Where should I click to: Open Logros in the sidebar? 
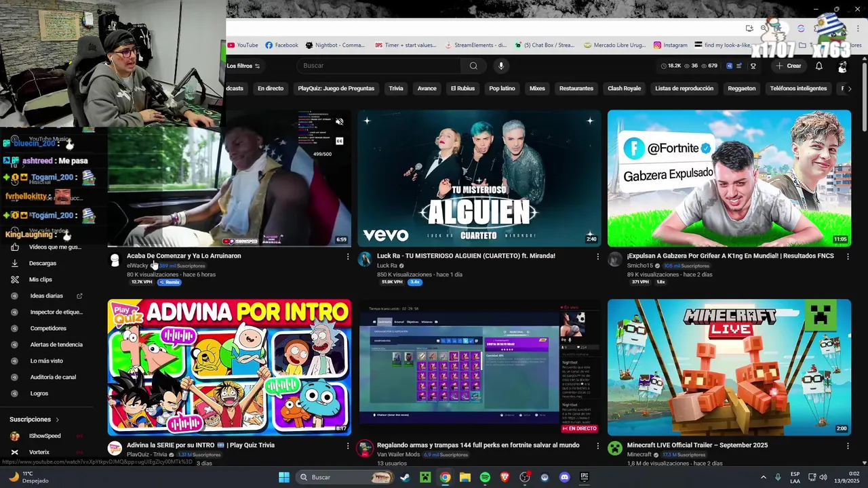39,393
